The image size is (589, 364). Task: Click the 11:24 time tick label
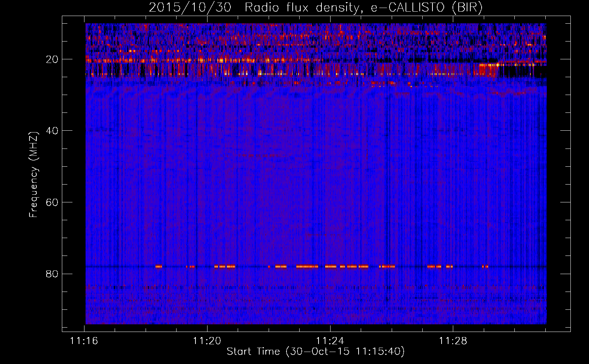point(330,341)
